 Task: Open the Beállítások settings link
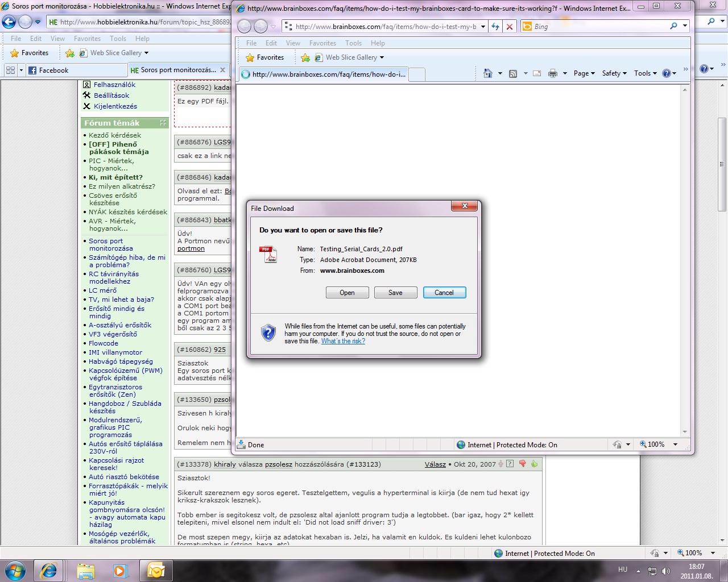click(x=111, y=95)
